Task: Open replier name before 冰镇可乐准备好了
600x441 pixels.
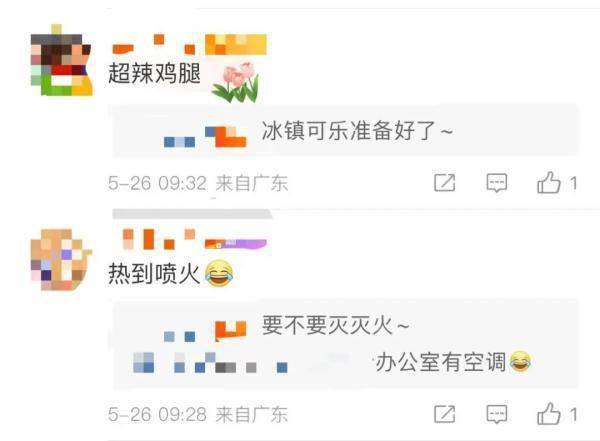Action: point(205,137)
